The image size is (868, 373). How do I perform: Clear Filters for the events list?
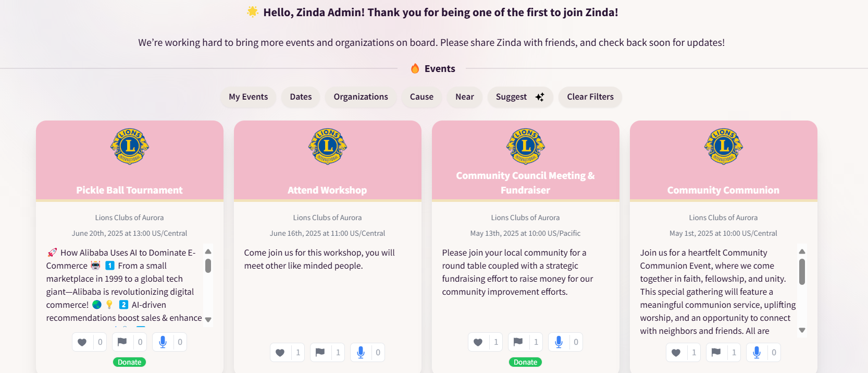click(590, 97)
